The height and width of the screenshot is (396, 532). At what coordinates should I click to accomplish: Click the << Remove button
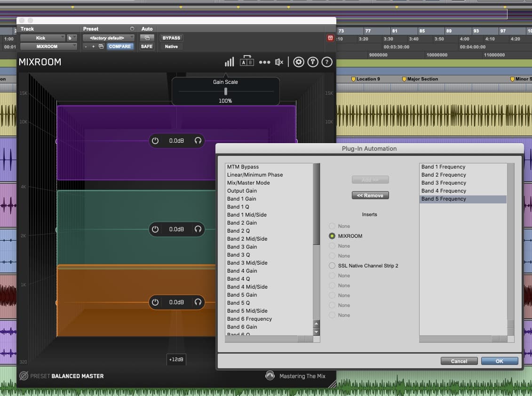pos(370,195)
